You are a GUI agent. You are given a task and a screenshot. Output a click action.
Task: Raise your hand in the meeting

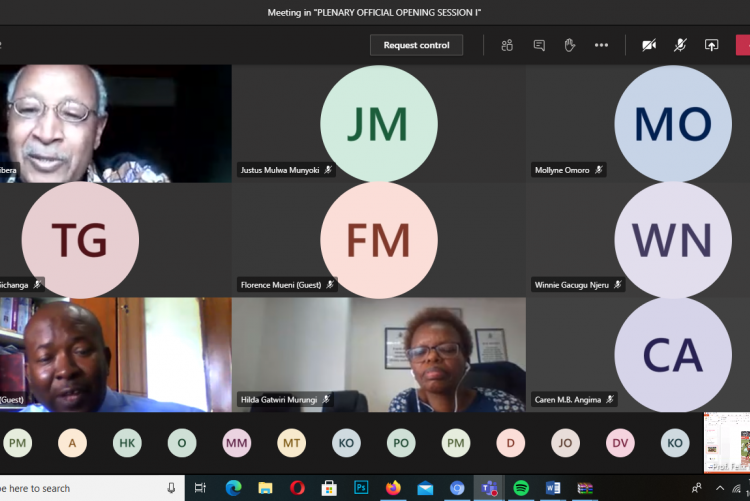coord(570,45)
